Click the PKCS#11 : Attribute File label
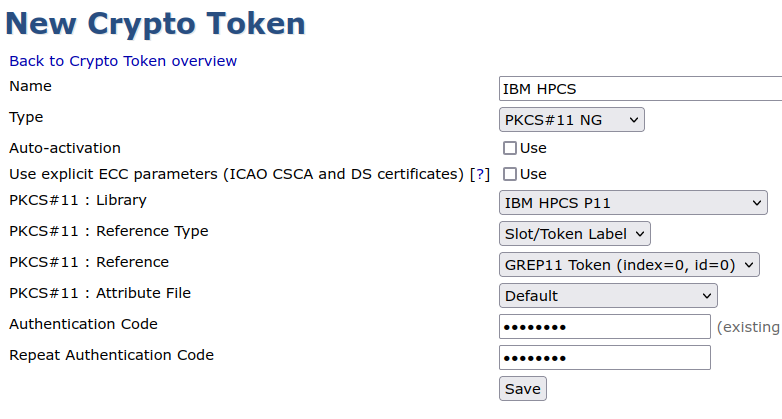The image size is (782, 419). 100,293
